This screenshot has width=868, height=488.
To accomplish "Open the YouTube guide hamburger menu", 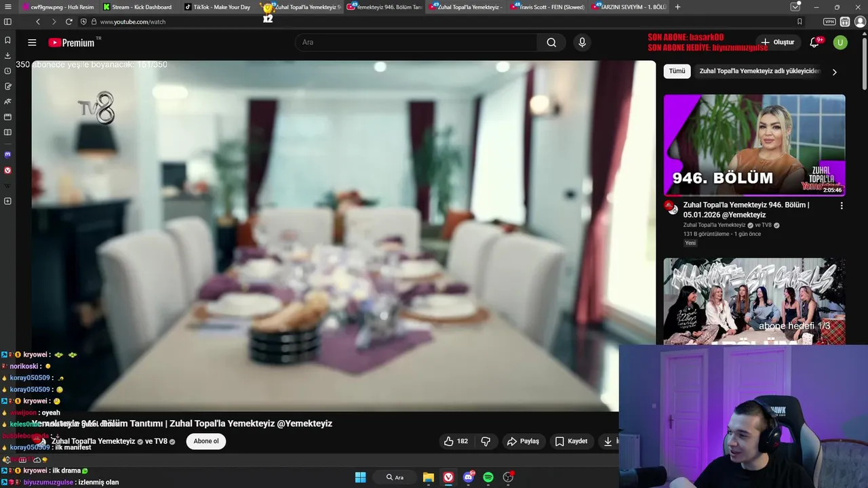I will pyautogui.click(x=32, y=42).
